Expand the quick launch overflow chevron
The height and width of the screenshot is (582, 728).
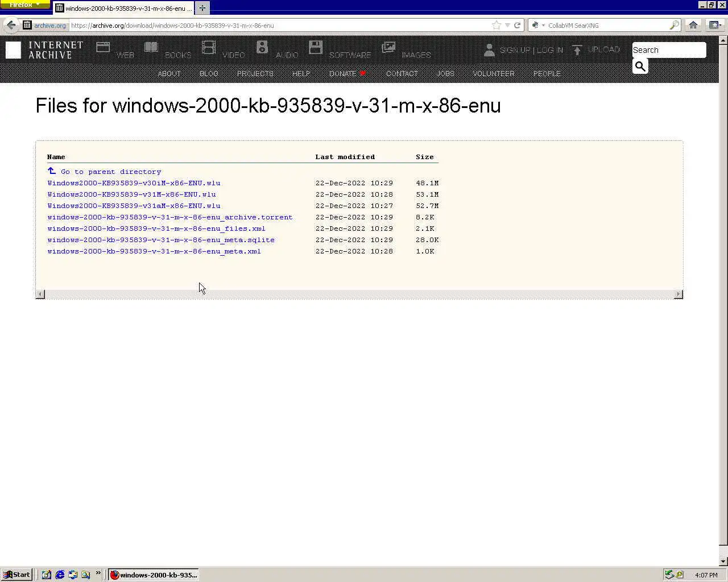[x=98, y=573]
